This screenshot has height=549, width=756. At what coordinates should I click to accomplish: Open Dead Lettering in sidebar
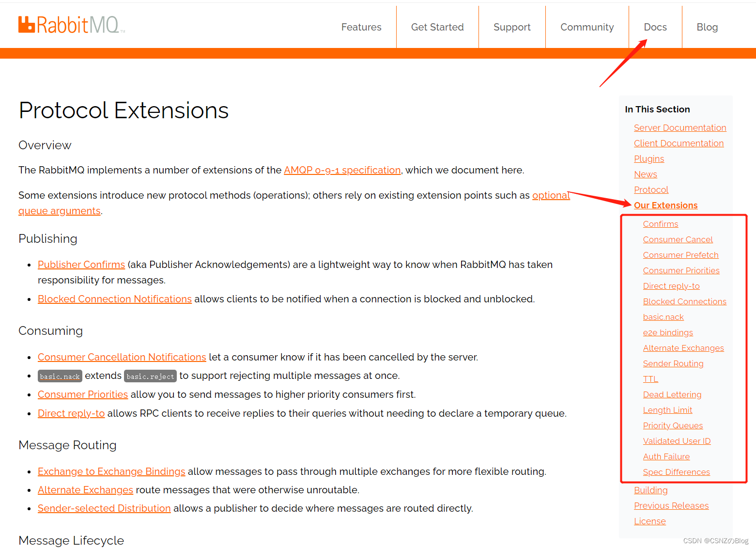point(672,394)
